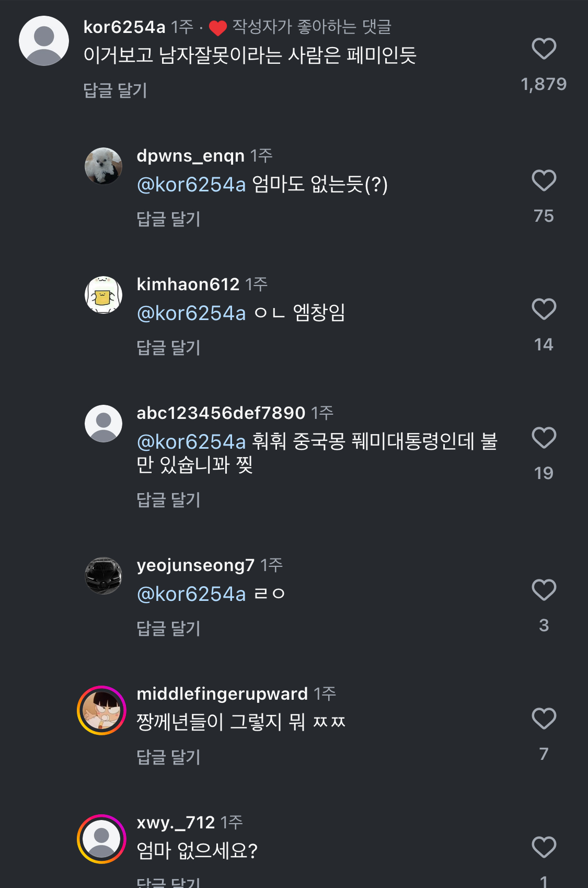The height and width of the screenshot is (888, 588).
Task: View xwy._712's story ring avatar
Action: click(x=101, y=839)
